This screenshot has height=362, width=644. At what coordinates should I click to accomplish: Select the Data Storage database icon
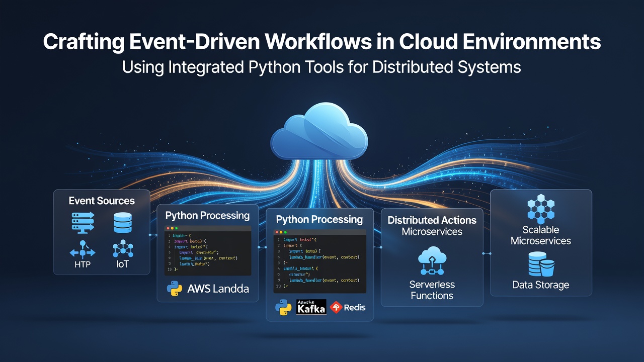541,264
